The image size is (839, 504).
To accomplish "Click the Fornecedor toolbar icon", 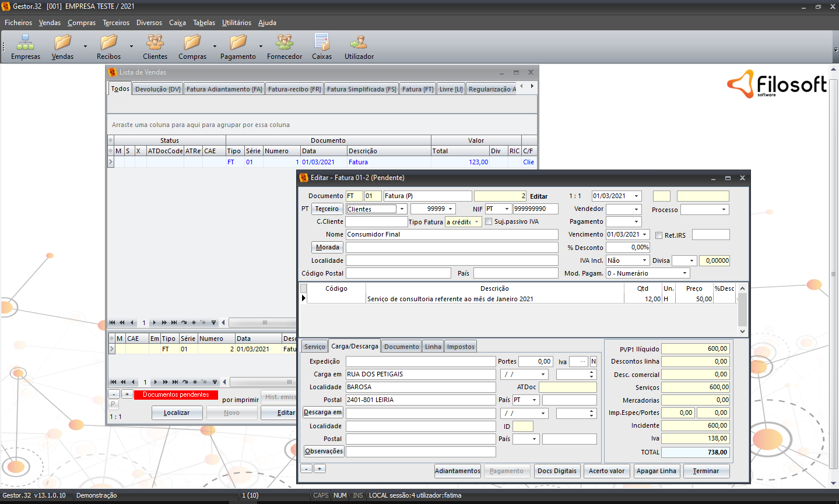I will (285, 43).
